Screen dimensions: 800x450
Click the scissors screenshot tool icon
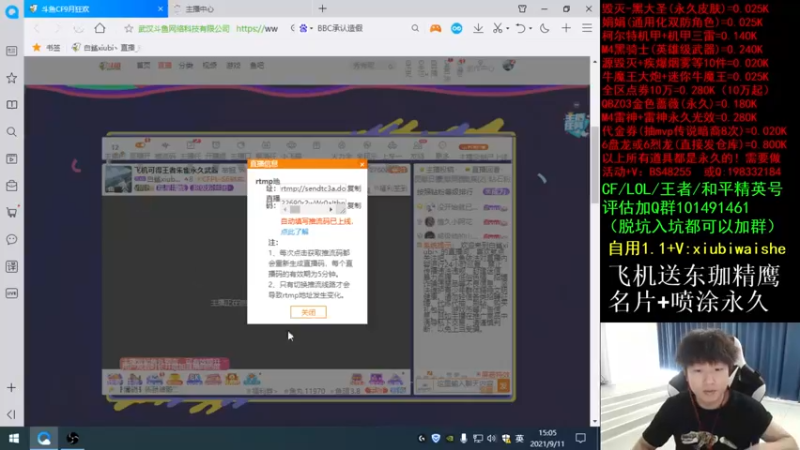(x=497, y=29)
